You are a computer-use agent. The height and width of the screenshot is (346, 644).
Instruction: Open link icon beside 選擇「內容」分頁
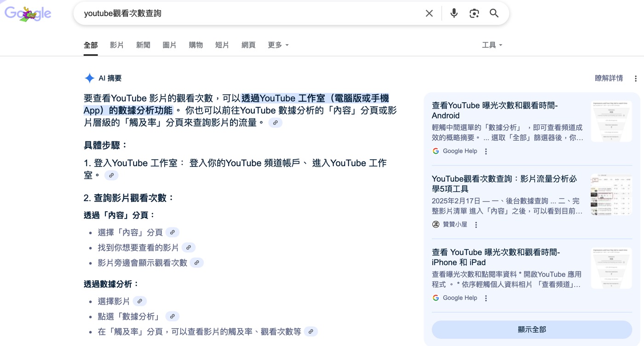(172, 232)
